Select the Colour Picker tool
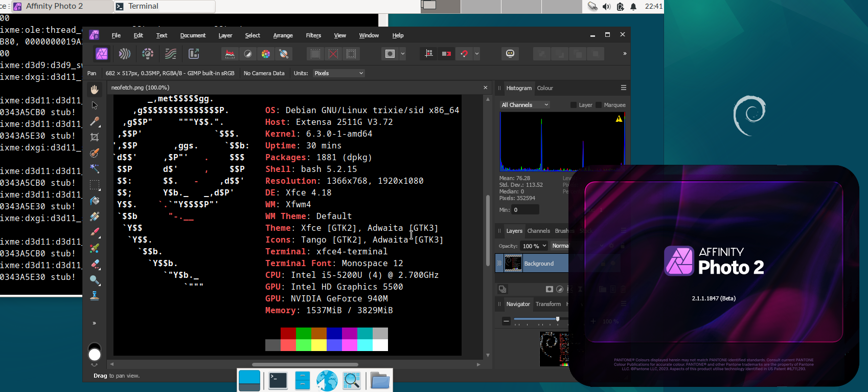Screen dimensions: 868x392 pos(95,121)
